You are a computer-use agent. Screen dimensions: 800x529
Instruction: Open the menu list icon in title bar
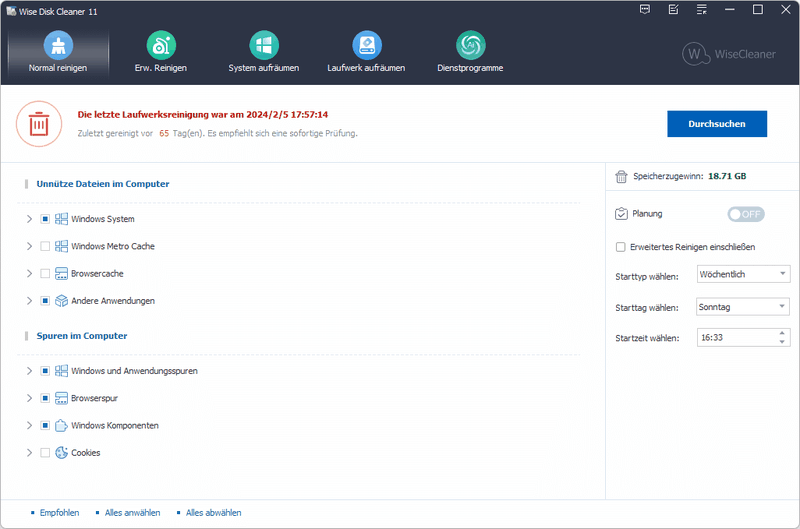click(702, 10)
